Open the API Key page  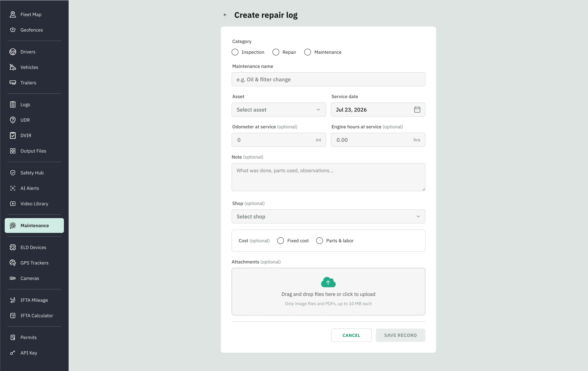pyautogui.click(x=34, y=353)
